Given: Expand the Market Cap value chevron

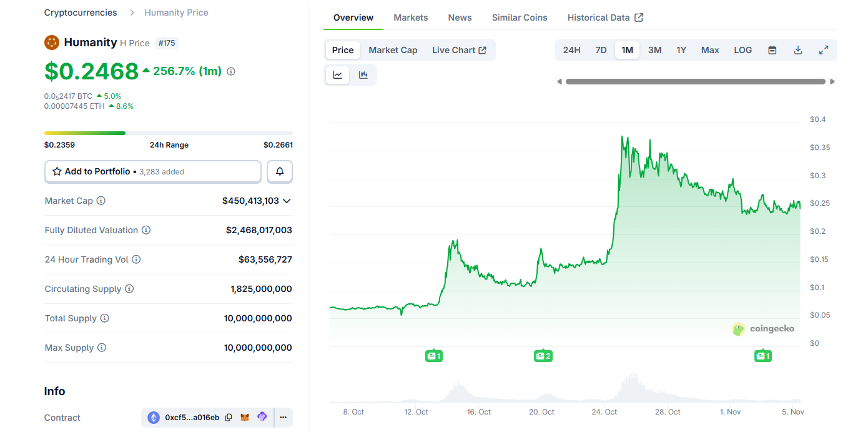Looking at the screenshot, I should click(287, 201).
